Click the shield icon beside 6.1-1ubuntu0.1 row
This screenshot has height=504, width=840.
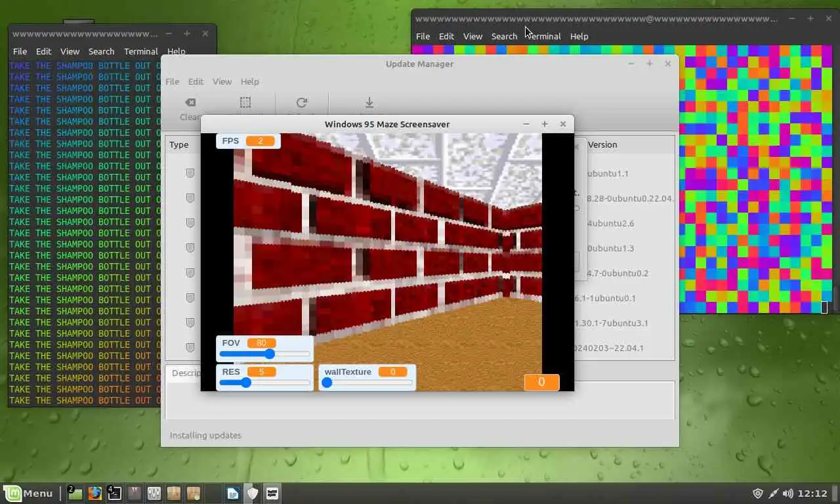click(x=190, y=298)
